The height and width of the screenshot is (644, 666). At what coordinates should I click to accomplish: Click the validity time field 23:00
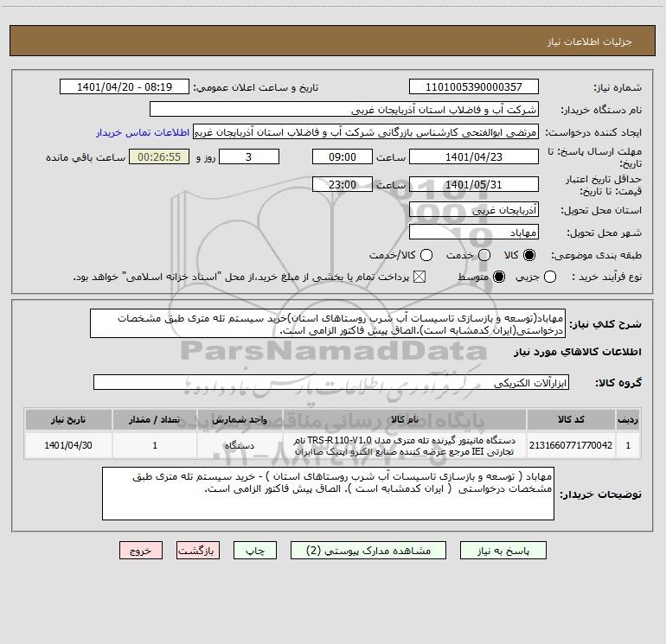[x=343, y=184]
